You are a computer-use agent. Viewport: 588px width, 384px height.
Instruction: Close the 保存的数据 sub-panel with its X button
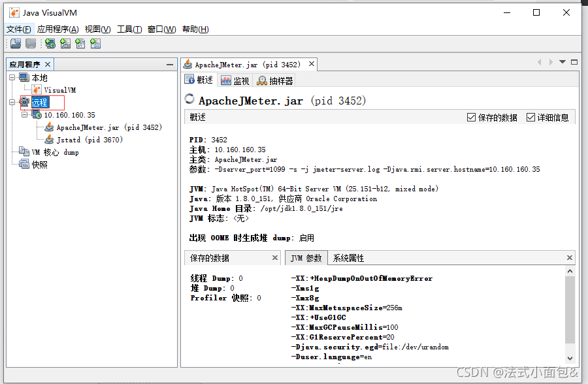point(274,257)
